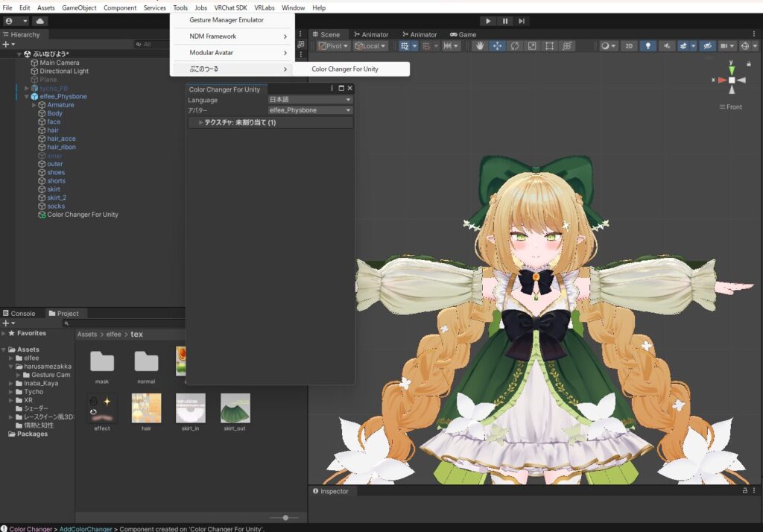Select the Rect transform tool
The height and width of the screenshot is (532, 763).
click(549, 46)
